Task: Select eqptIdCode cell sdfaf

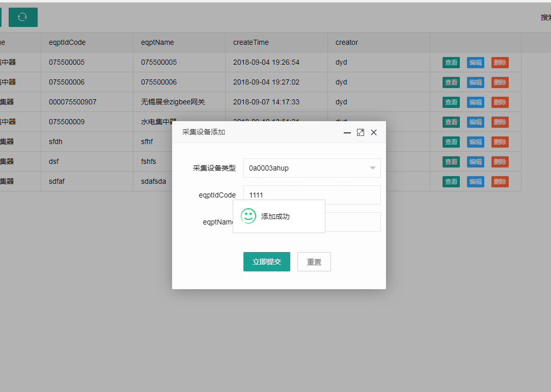Action: pos(87,181)
